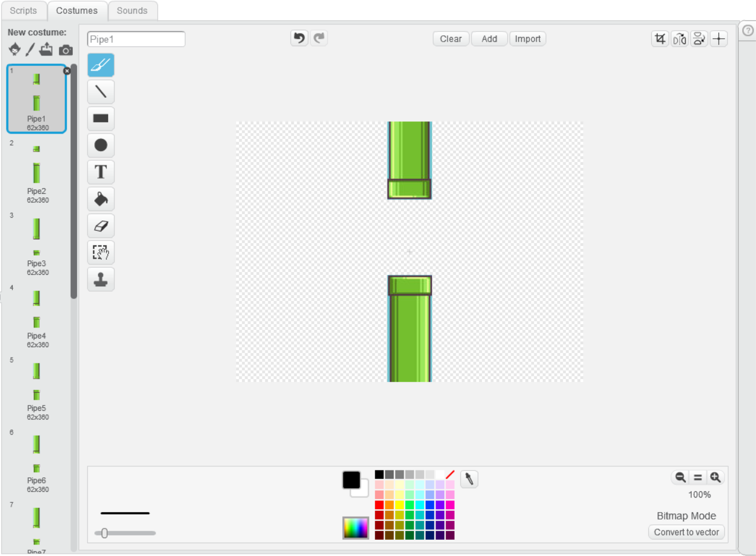The image size is (756, 556).
Task: Select the Line drawing tool
Action: pos(101,91)
